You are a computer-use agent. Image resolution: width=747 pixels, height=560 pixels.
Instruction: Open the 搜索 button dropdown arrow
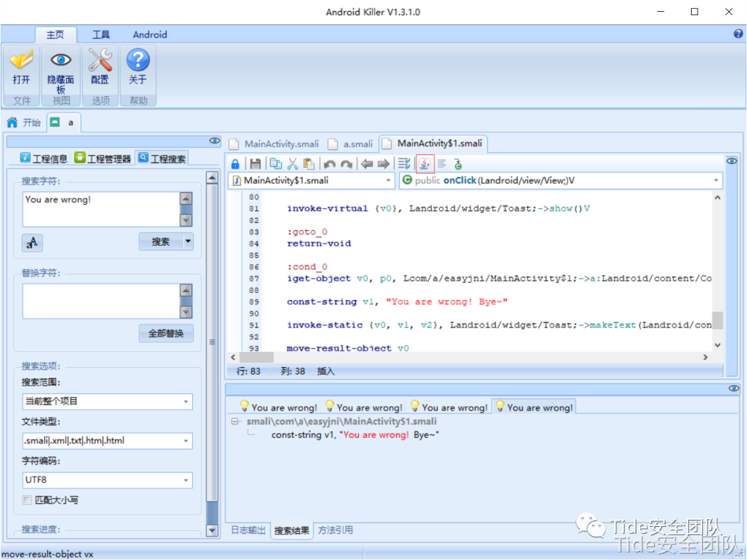tap(188, 241)
